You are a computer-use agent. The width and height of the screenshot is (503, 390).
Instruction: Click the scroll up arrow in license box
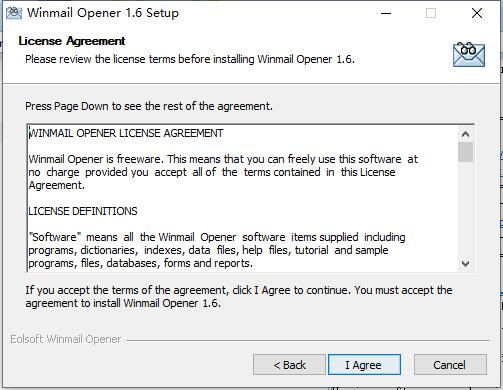tap(465, 134)
